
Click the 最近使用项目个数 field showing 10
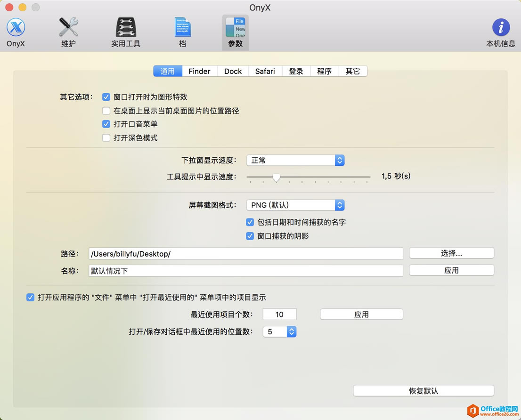(x=279, y=315)
